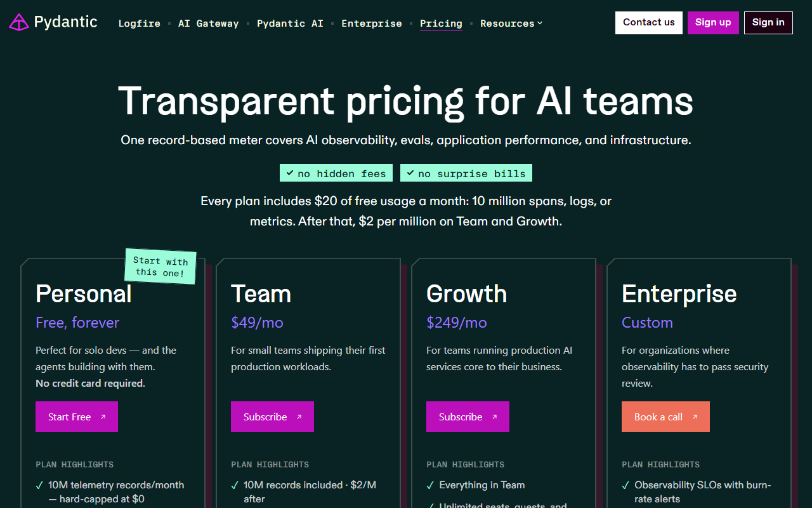Click the Growth plan heading
The image size is (812, 508).
[x=466, y=294]
